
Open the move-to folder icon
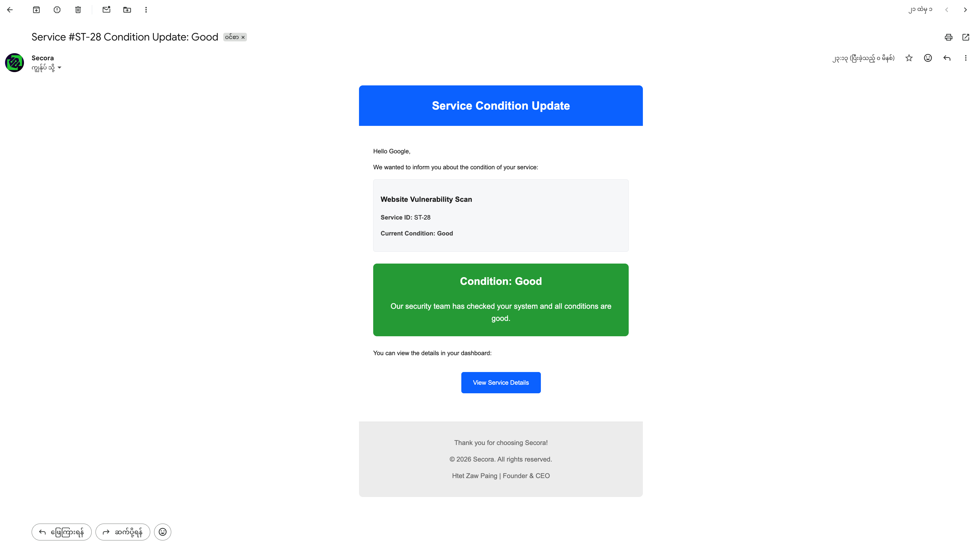coord(127,10)
